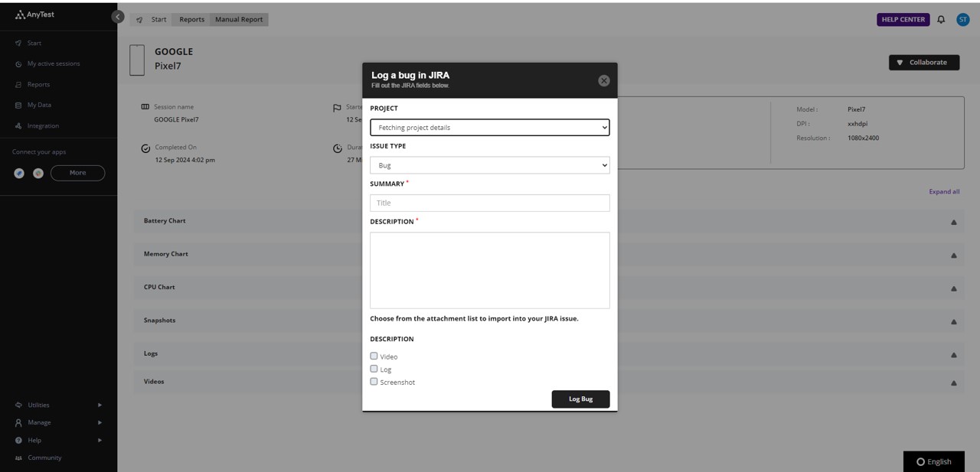Submit with the Log Bug button
The image size is (980, 472).
[x=581, y=399]
